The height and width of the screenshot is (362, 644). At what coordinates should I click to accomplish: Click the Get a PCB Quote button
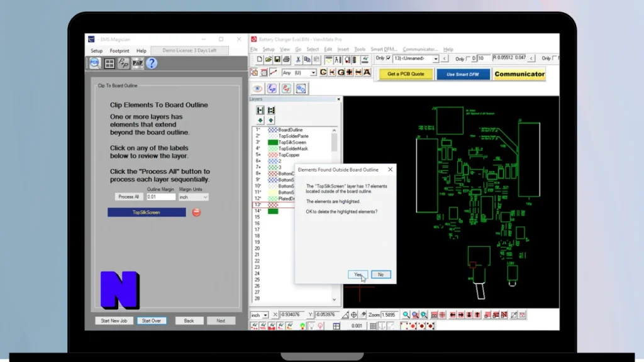(406, 74)
